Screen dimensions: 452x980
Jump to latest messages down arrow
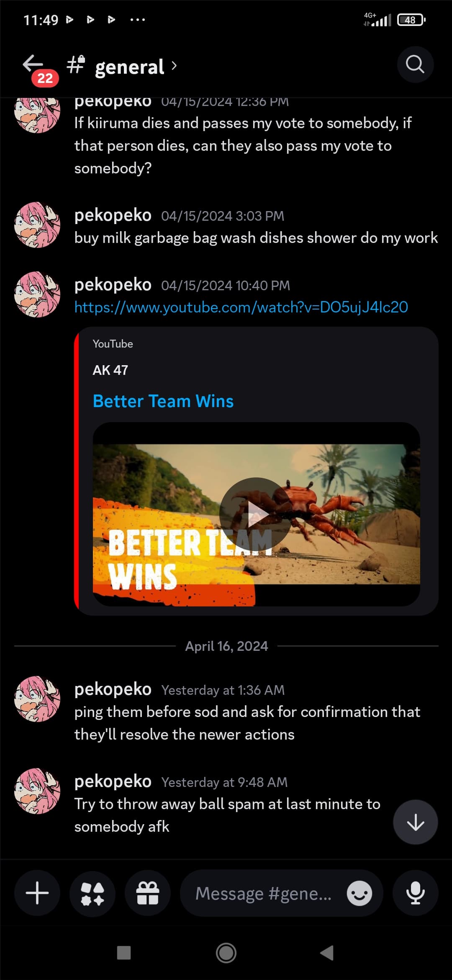(x=416, y=822)
